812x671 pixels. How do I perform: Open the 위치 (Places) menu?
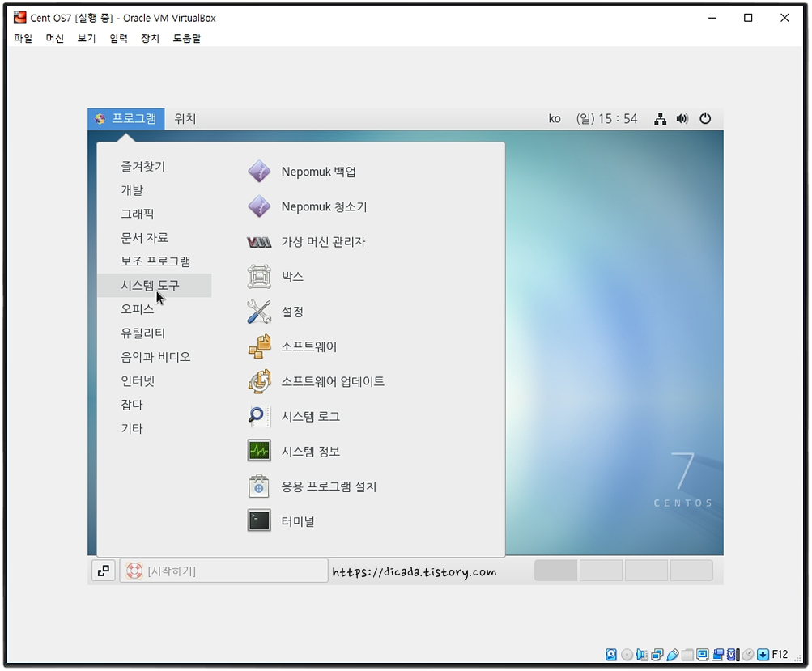[x=185, y=118]
